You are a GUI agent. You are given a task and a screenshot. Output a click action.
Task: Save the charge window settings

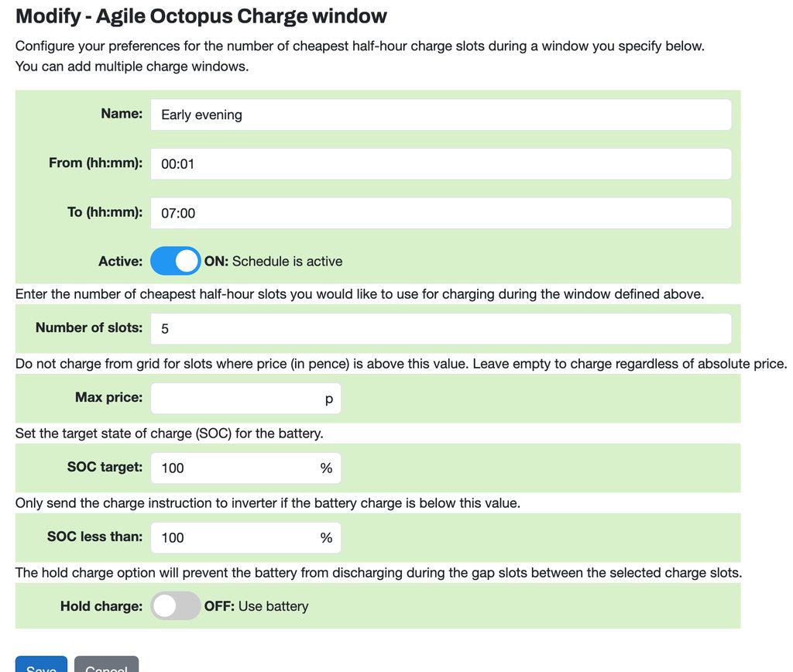(x=41, y=666)
